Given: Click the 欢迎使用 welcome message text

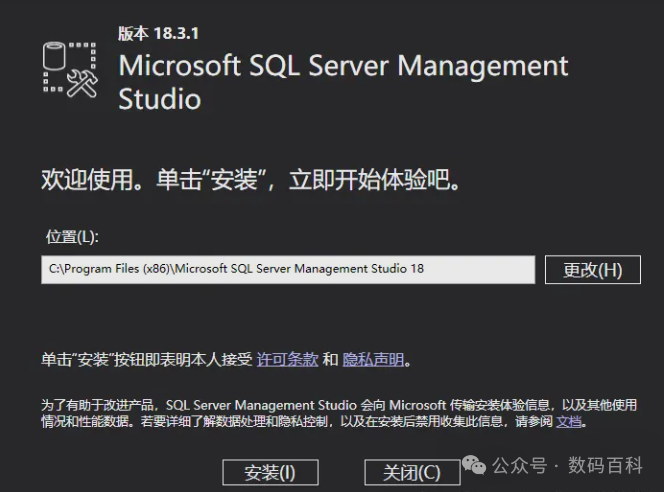Looking at the screenshot, I should tap(251, 180).
